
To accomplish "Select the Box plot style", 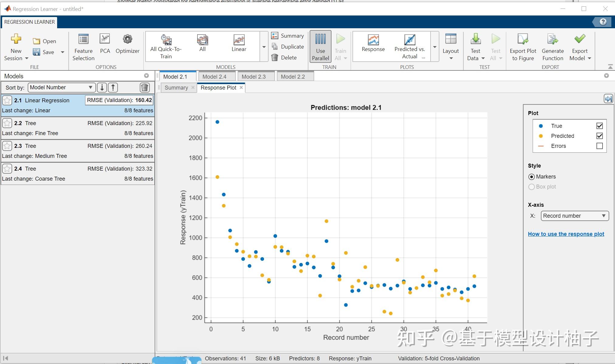I will coord(531,187).
